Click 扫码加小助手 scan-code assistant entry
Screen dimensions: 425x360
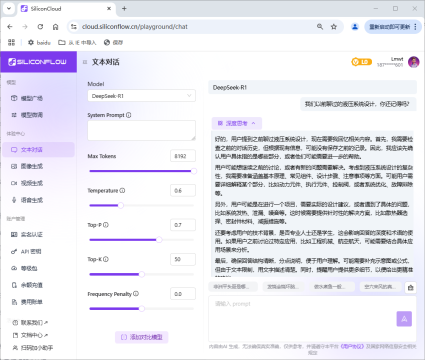33,348
